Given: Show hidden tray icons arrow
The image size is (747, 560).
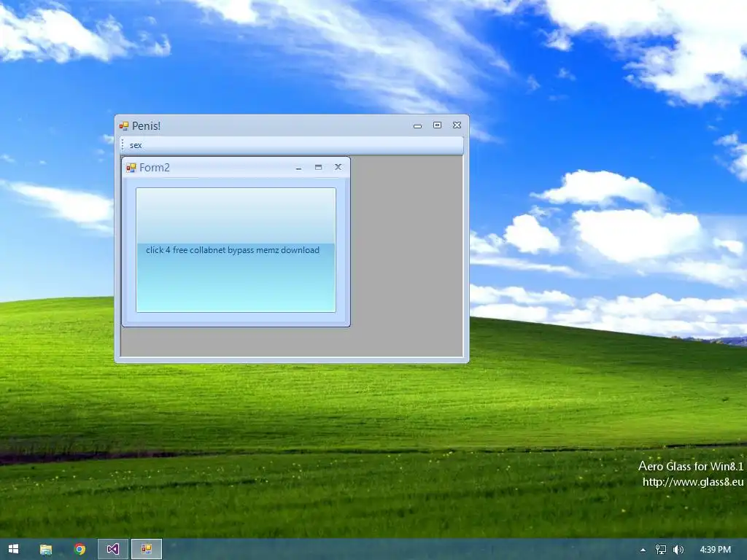Looking at the screenshot, I should pyautogui.click(x=643, y=550).
